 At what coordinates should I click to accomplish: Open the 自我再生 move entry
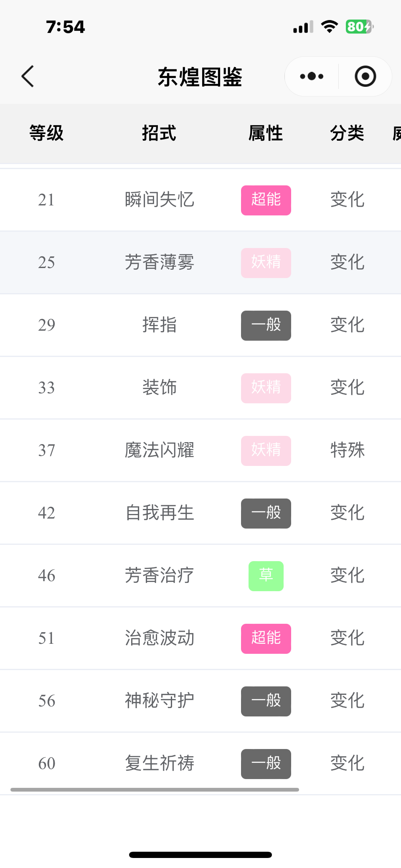[x=160, y=513]
